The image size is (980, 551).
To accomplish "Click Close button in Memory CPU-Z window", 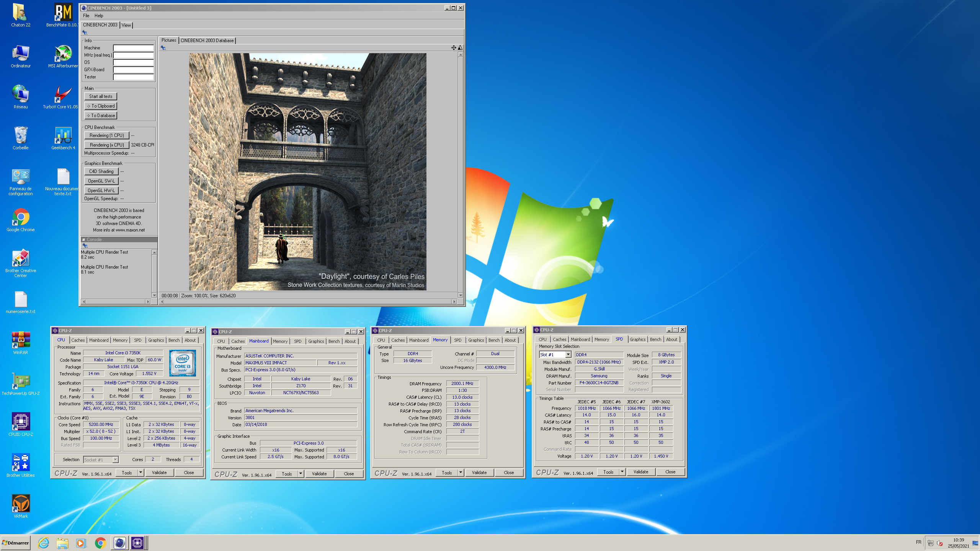I will click(x=509, y=473).
